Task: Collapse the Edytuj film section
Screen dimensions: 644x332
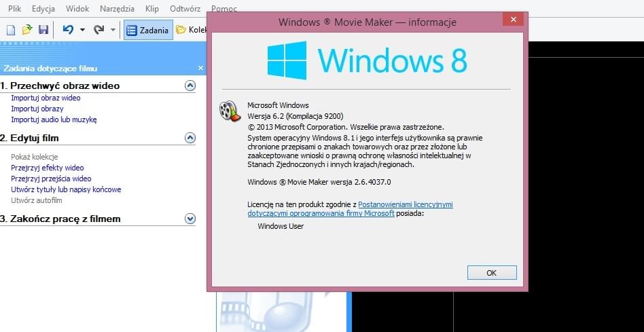Action: point(190,138)
